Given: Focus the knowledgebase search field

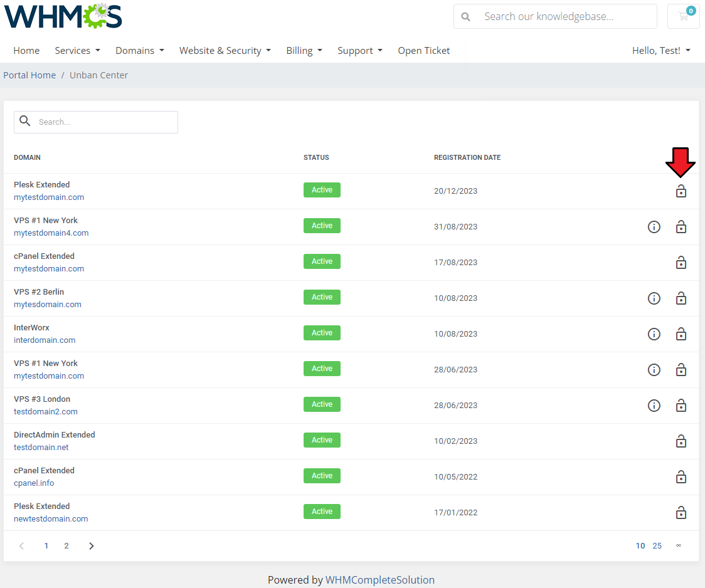Looking at the screenshot, I should point(555,17).
